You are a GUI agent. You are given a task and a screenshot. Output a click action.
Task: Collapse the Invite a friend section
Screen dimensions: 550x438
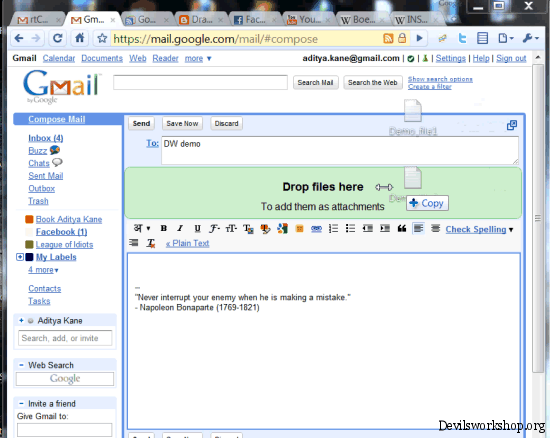(21, 403)
